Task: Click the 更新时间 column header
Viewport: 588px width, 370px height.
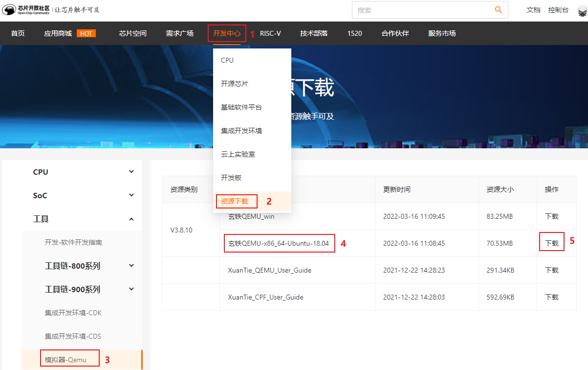Action: [397, 189]
